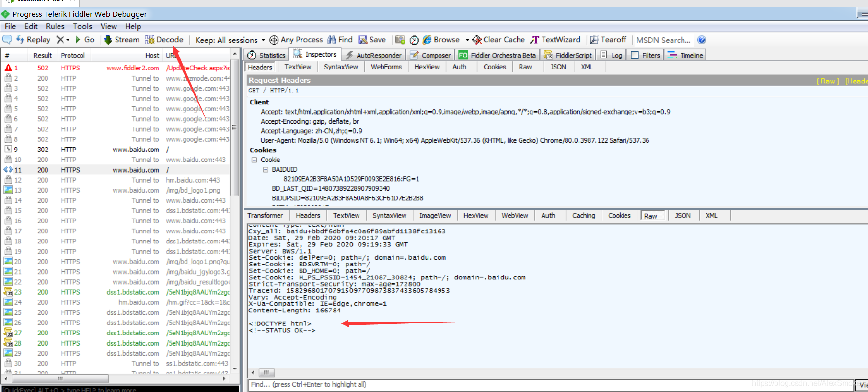Image resolution: width=868 pixels, height=392 pixels.
Task: Open the Help menu
Action: [133, 26]
